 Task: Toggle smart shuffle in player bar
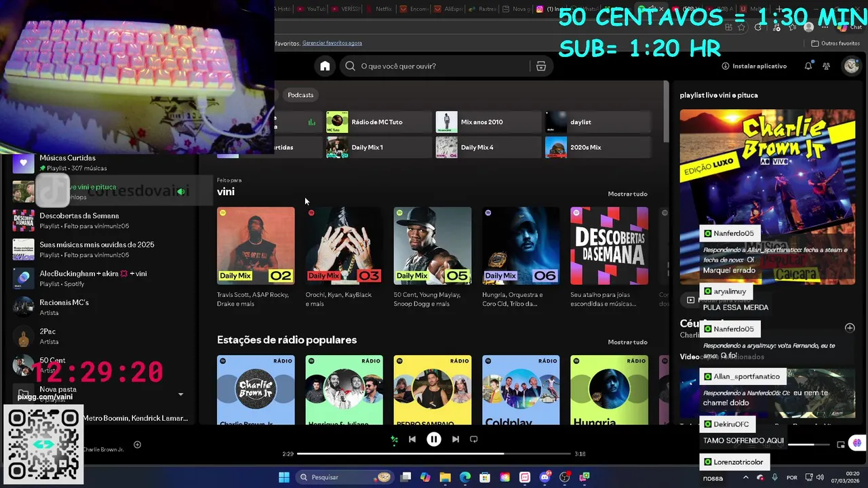coord(394,439)
